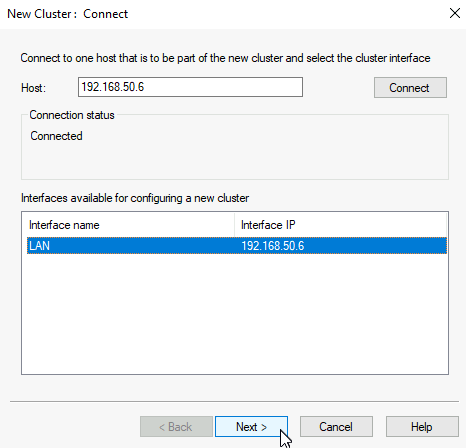Click the Interface IP column header

[341, 225]
